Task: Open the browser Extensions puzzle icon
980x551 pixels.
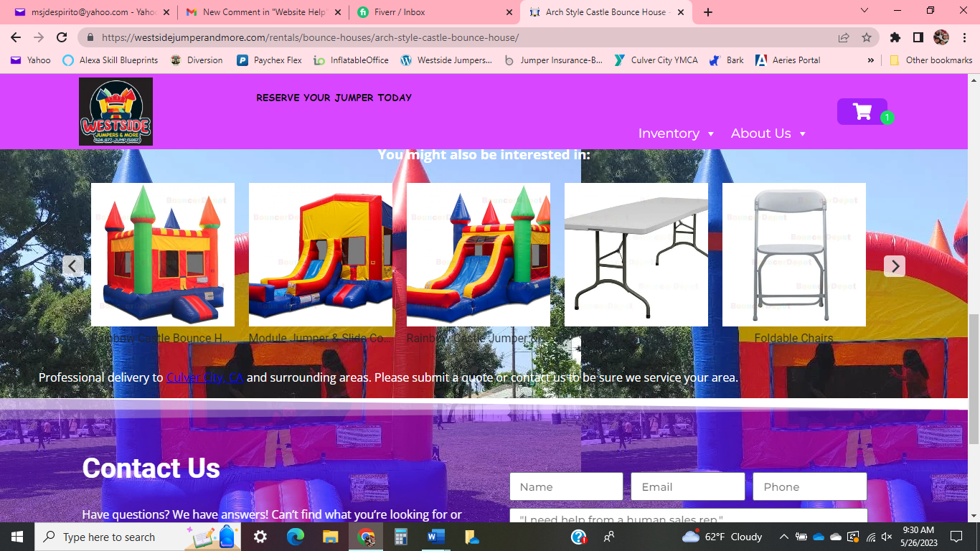Action: coord(895,37)
